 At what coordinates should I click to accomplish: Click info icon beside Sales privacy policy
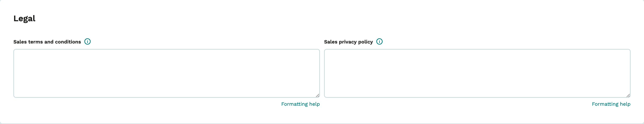[x=379, y=42]
